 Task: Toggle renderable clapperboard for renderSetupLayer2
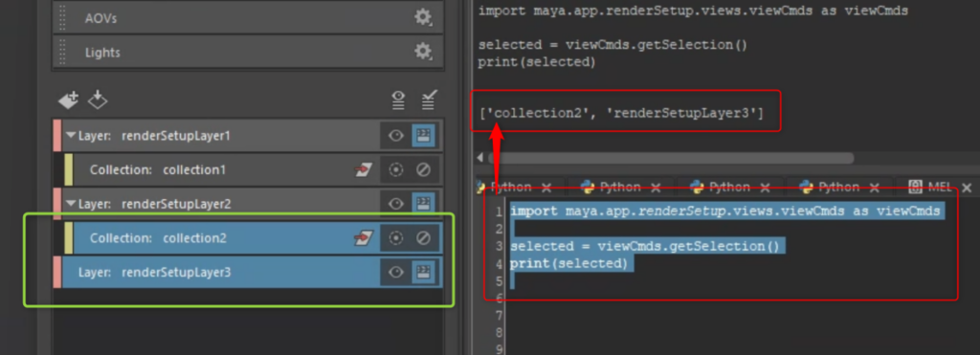pyautogui.click(x=423, y=204)
